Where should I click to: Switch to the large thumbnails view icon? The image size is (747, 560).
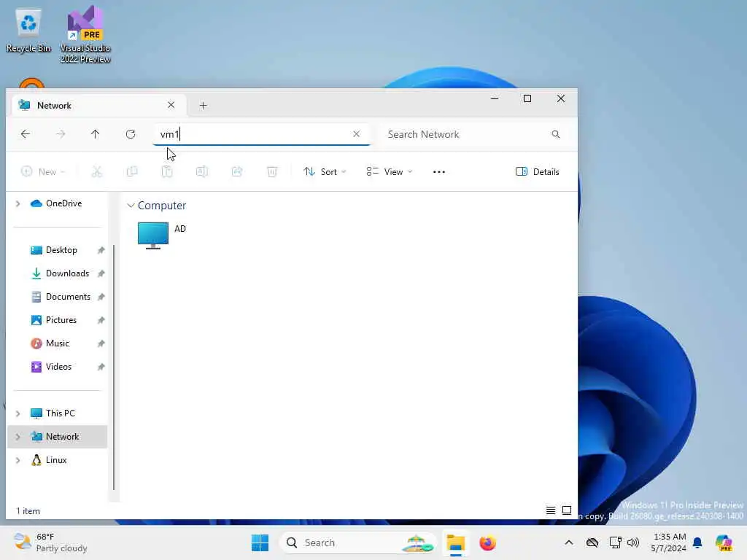567,510
